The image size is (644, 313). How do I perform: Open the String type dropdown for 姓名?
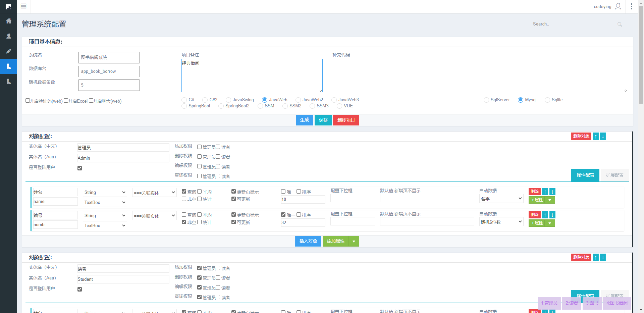105,192
